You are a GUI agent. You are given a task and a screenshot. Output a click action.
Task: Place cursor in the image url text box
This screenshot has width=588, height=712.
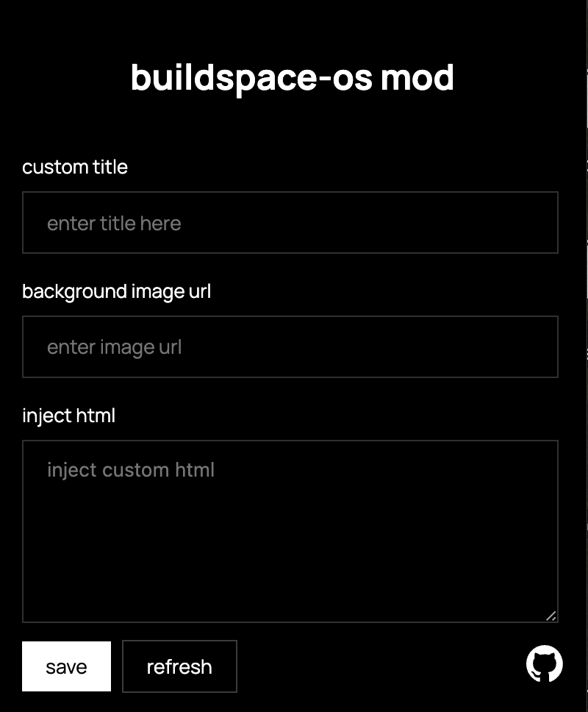pyautogui.click(x=367, y=347)
